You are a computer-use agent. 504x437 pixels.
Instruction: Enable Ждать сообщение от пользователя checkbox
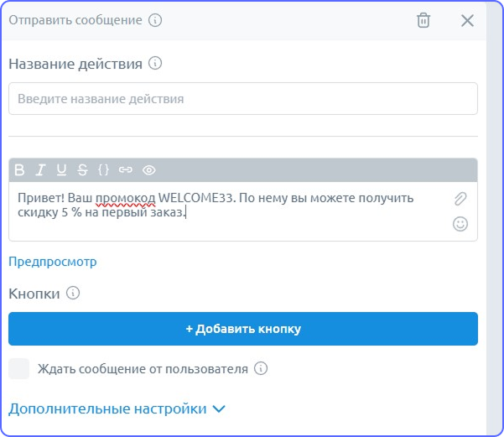point(19,368)
